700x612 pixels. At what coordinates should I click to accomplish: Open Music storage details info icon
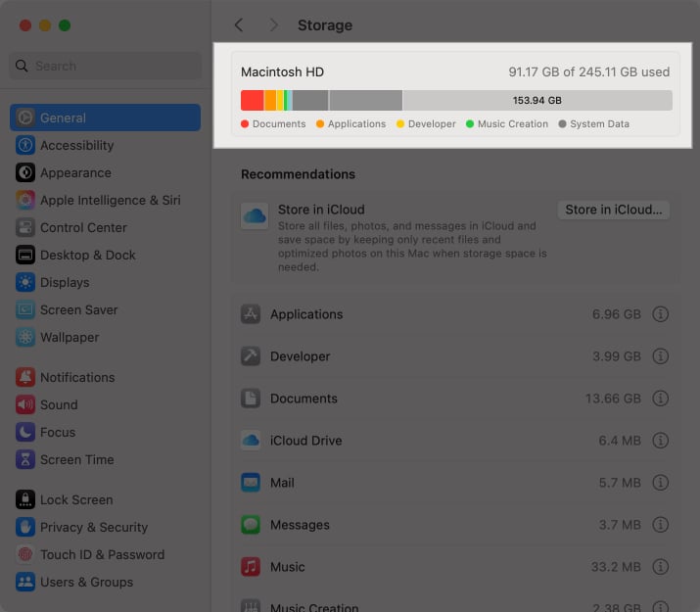(660, 567)
